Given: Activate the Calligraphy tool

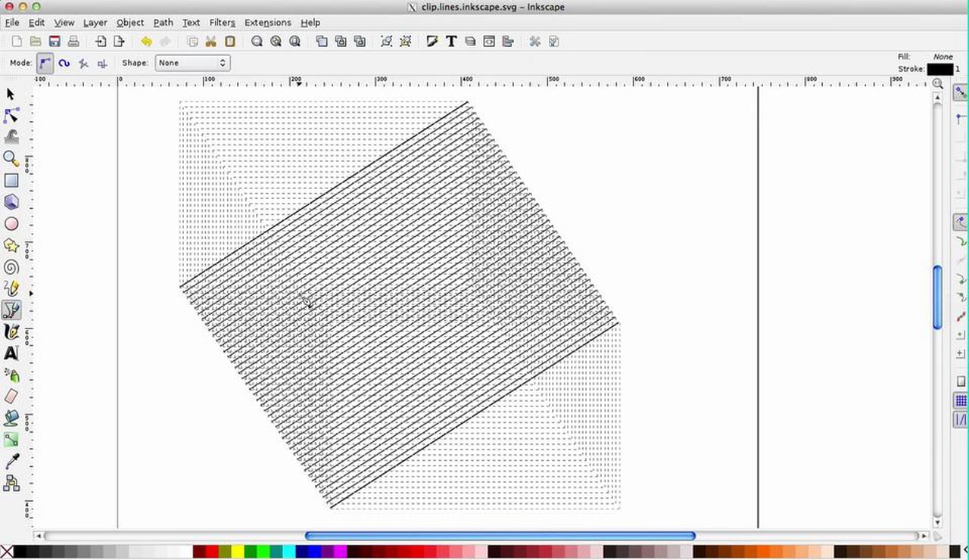Looking at the screenshot, I should (x=11, y=331).
